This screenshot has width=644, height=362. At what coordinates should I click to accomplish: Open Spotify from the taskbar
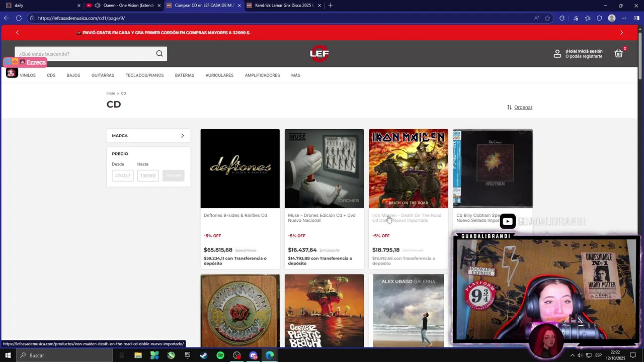220,355
